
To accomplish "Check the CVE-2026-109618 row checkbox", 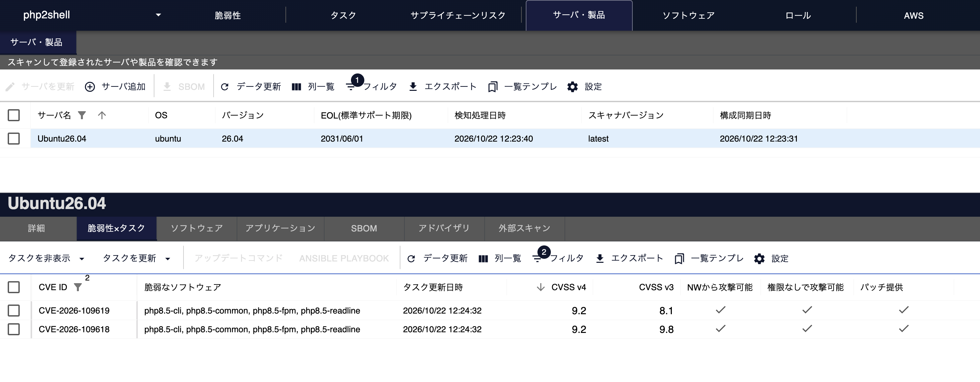I will [x=14, y=329].
